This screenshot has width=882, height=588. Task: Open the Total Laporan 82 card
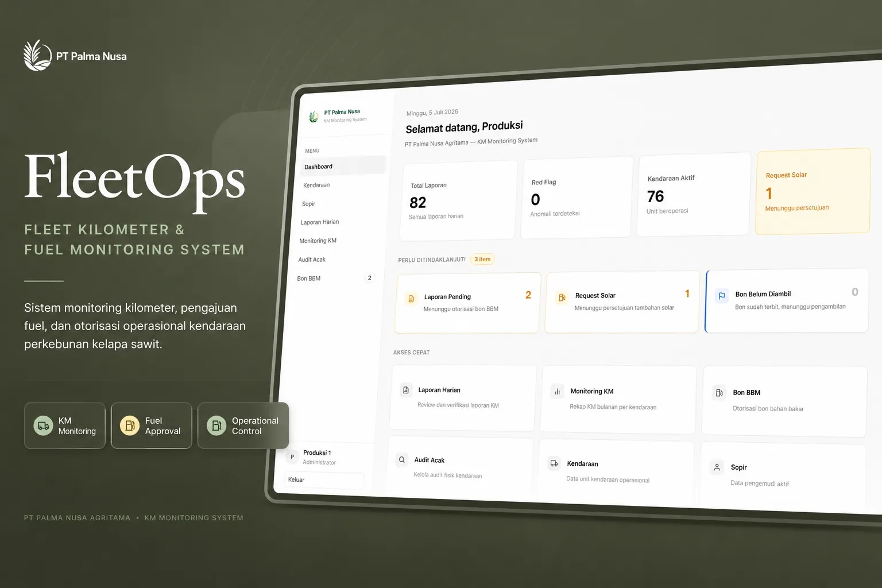coord(458,200)
